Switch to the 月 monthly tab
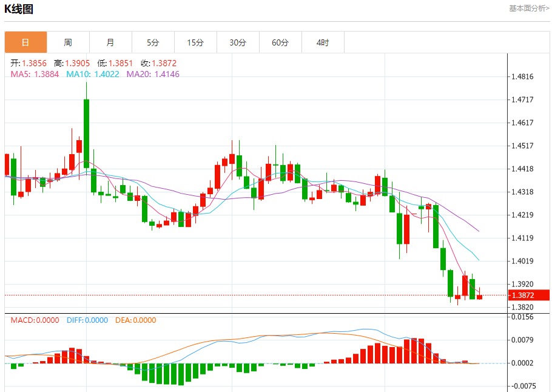The image size is (552, 392). click(110, 42)
